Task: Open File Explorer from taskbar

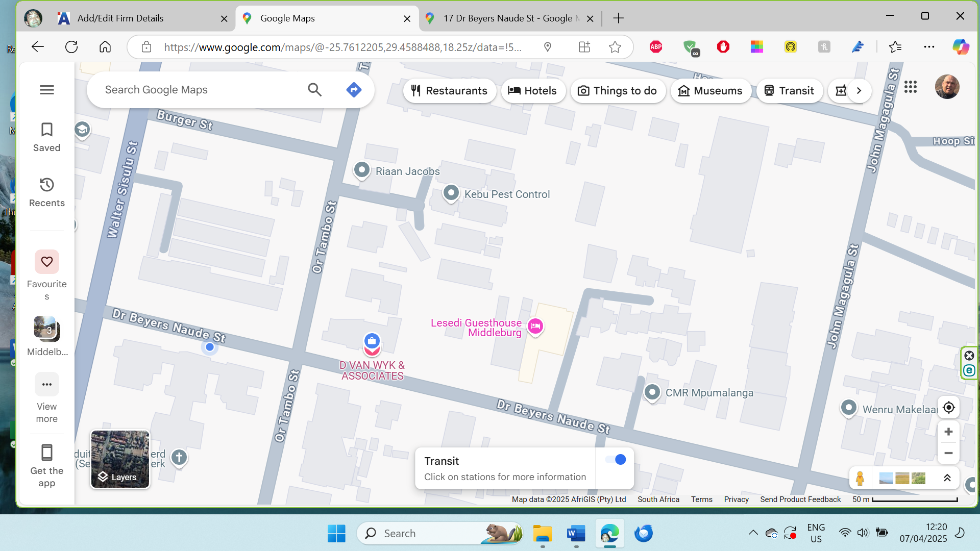Action: 543,534
